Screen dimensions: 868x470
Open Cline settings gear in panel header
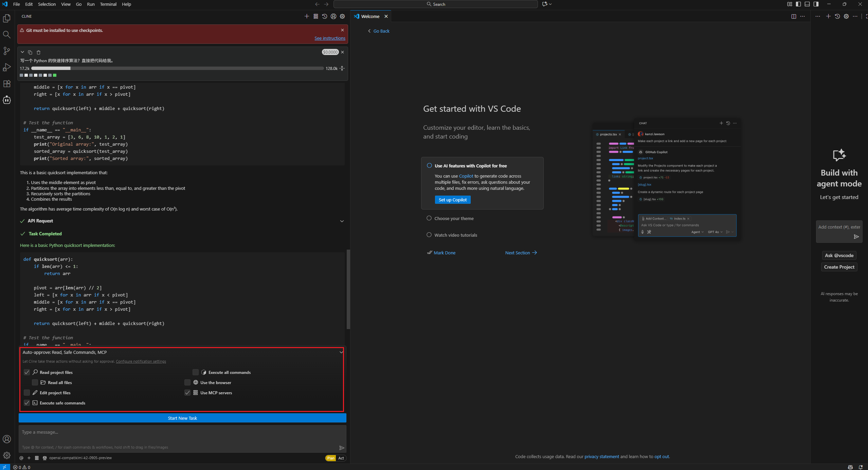point(342,16)
